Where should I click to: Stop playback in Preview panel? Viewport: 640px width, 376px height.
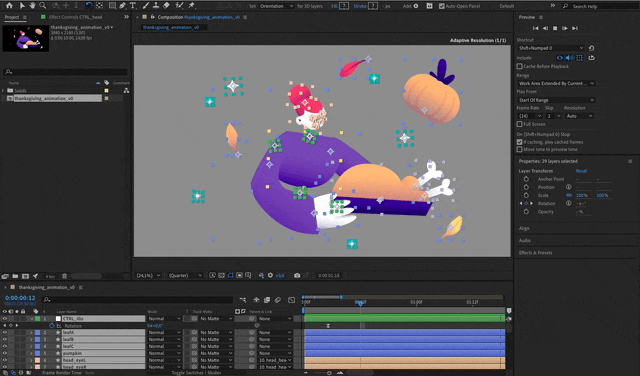point(555,28)
